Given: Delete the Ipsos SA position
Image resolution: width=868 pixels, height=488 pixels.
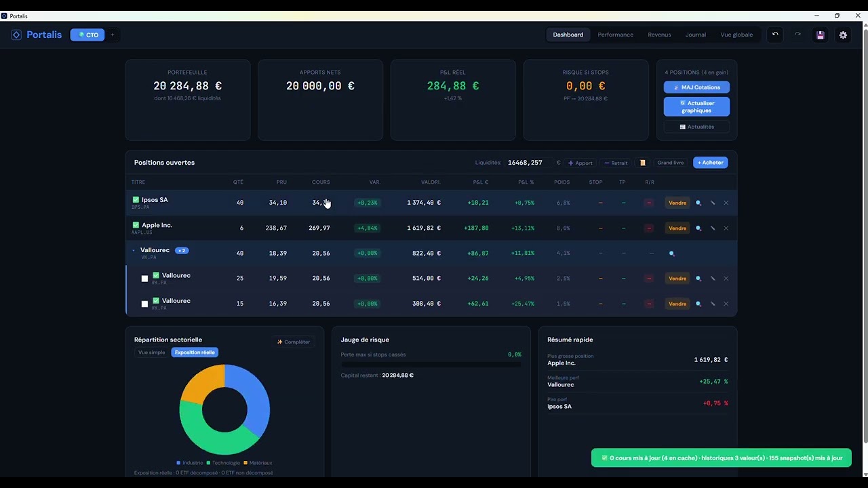Looking at the screenshot, I should [726, 203].
